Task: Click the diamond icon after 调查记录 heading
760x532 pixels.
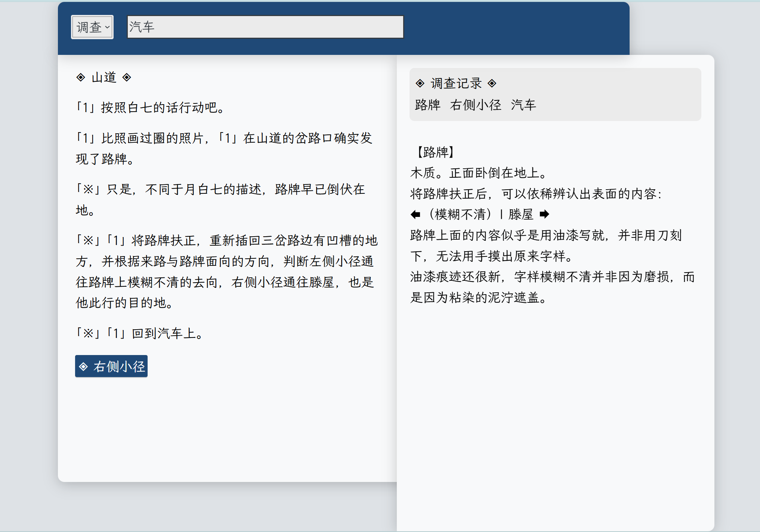Action: tap(492, 83)
